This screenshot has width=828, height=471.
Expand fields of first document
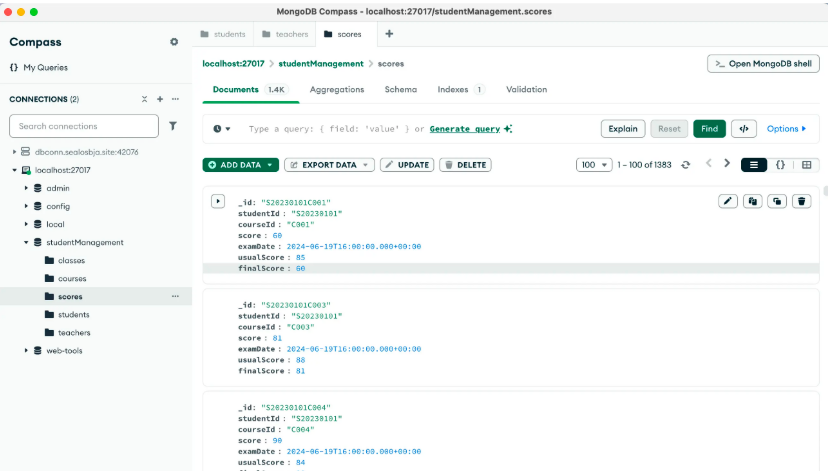tap(218, 201)
